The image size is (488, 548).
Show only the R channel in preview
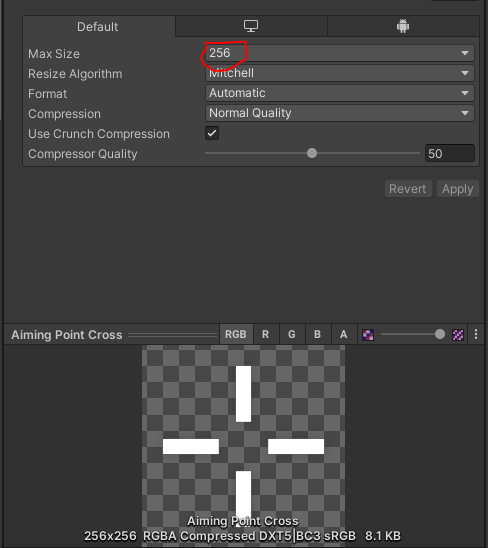[x=266, y=334]
